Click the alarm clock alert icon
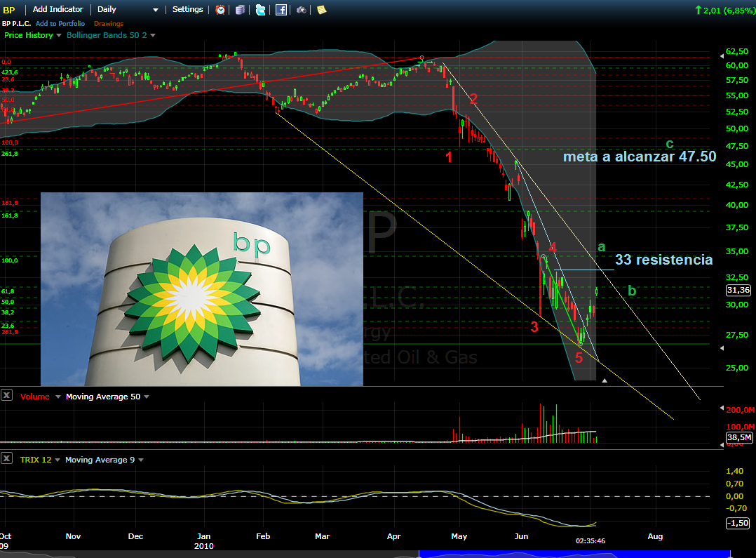 (220, 10)
